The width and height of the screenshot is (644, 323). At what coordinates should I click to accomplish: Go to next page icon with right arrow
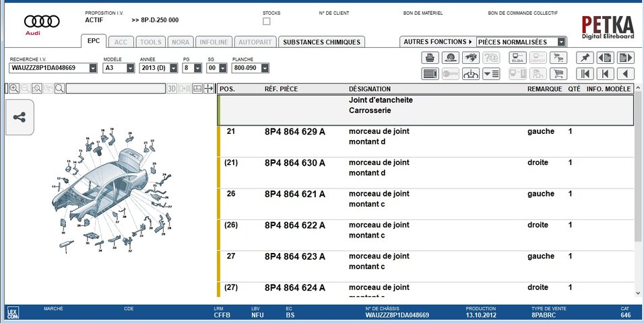[626, 58]
